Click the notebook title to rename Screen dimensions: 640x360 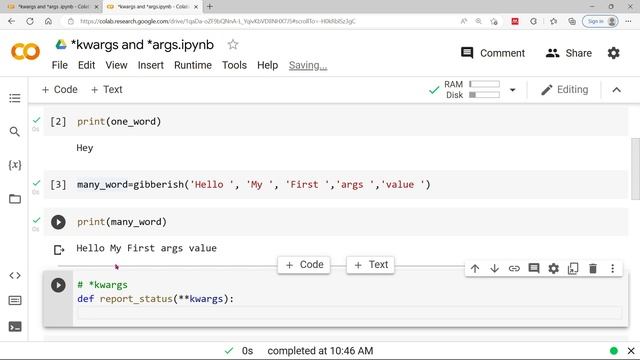point(142,44)
